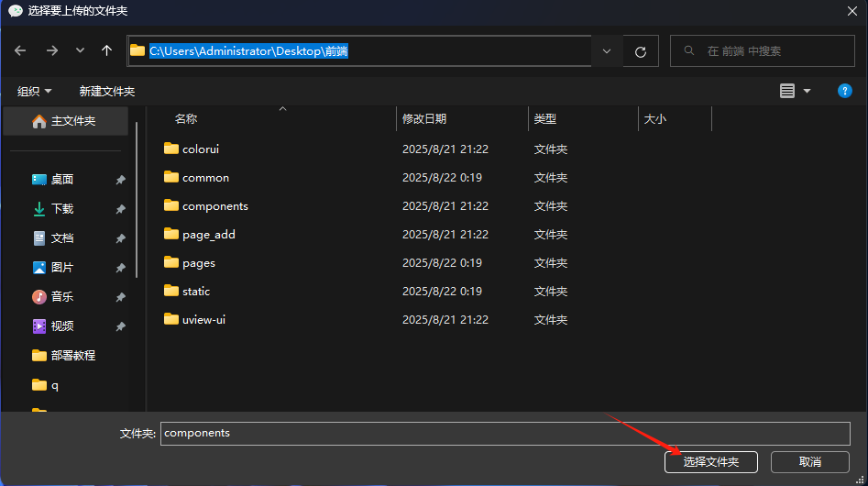Click the Cancel (取消) button
The width and height of the screenshot is (868, 486).
[x=809, y=462]
